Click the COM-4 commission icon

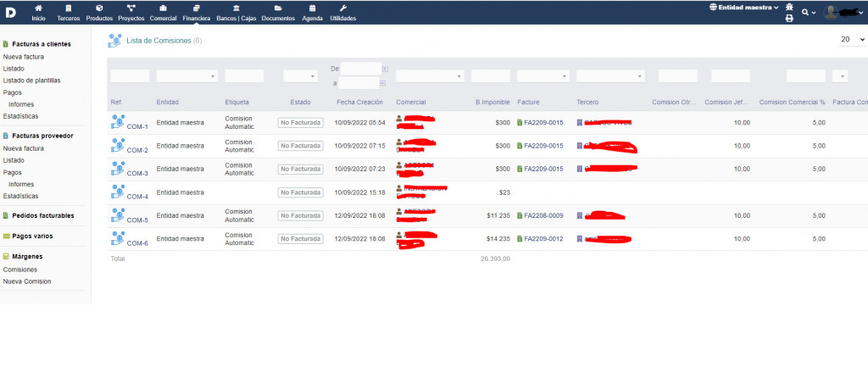pos(118,192)
